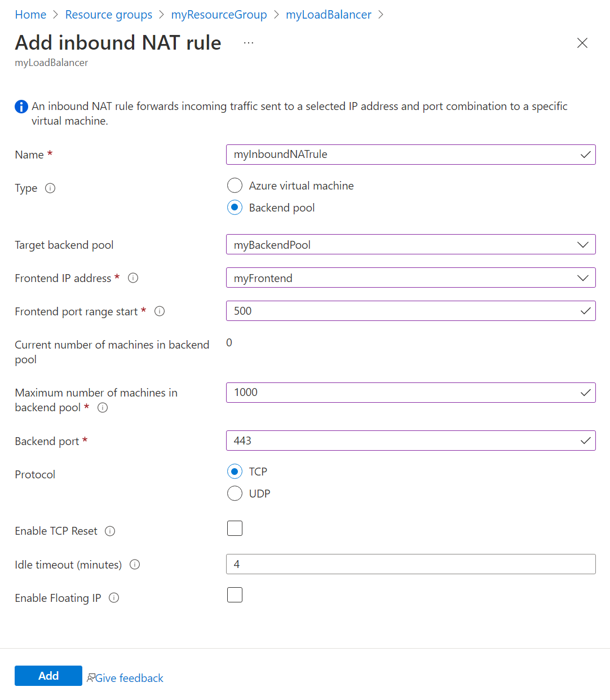Viewport: 610px width, 700px height.
Task: Click the Idle timeout info icon
Action: coord(135,564)
